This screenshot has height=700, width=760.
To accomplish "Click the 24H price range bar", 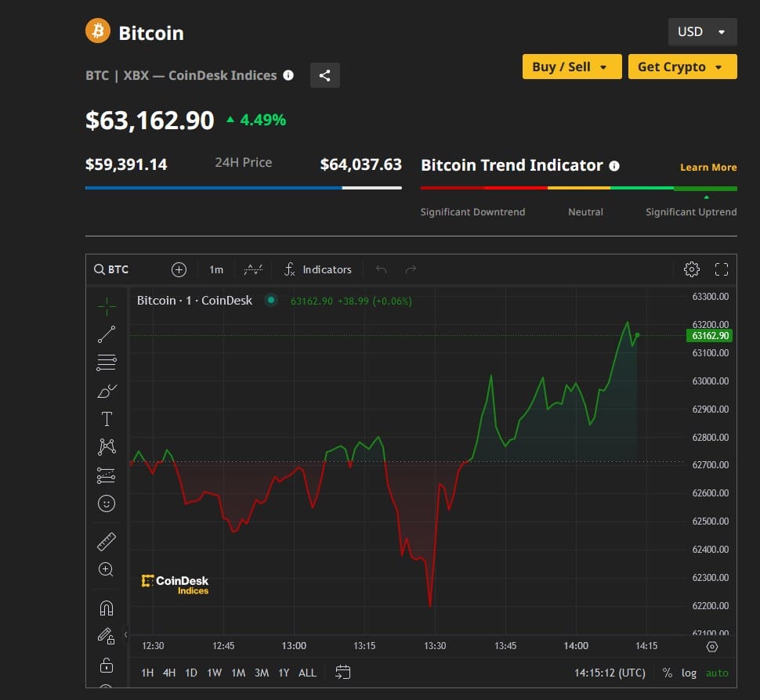I will (x=244, y=188).
